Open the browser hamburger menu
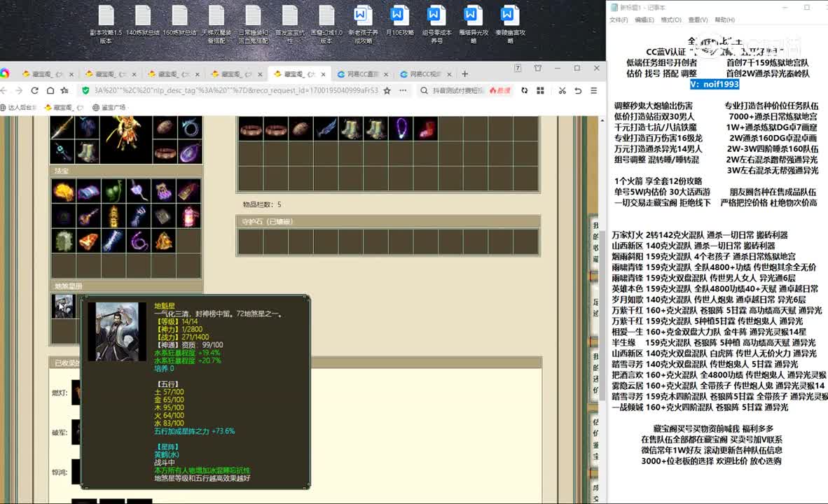This screenshot has height=504, width=828. click(x=593, y=91)
